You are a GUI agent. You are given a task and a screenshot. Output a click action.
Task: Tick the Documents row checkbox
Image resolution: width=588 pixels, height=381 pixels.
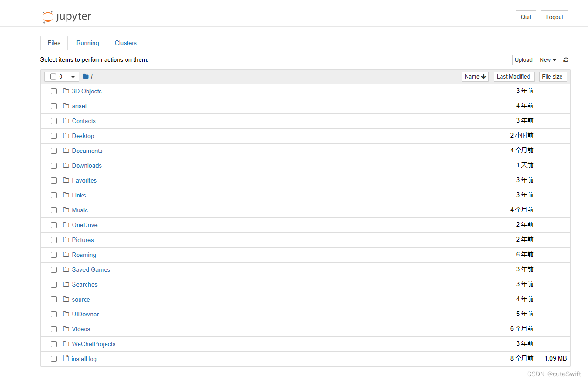tap(54, 151)
